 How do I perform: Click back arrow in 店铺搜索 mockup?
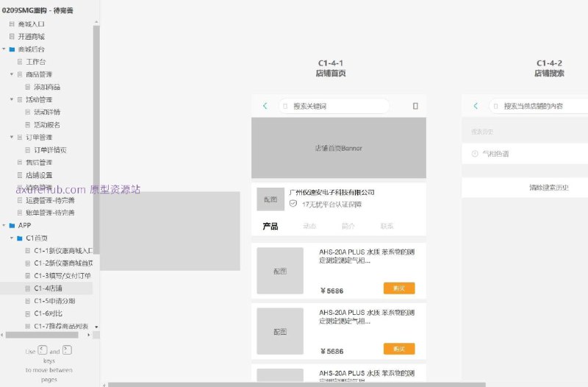tap(476, 106)
